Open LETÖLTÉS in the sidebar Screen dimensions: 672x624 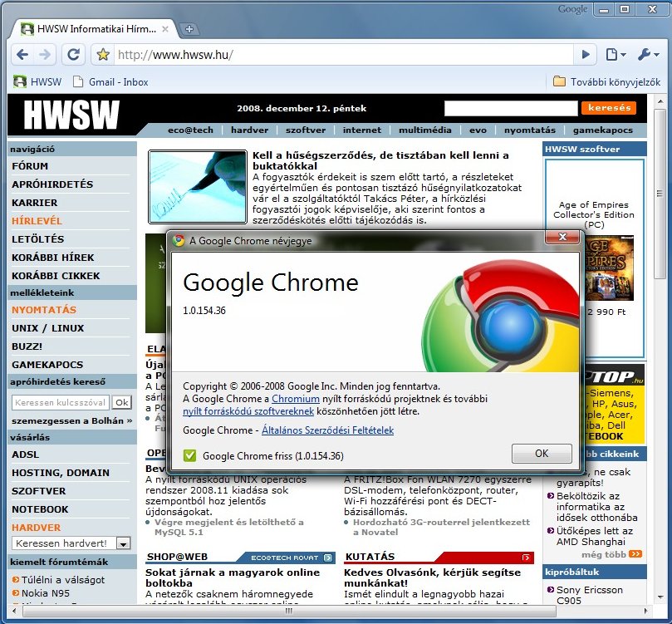click(x=37, y=239)
